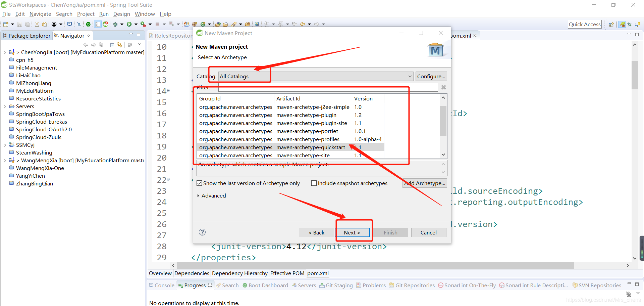Screen dimensions: 644x306
Task: Expand the WangMengXia boot project node
Action: 5,161
